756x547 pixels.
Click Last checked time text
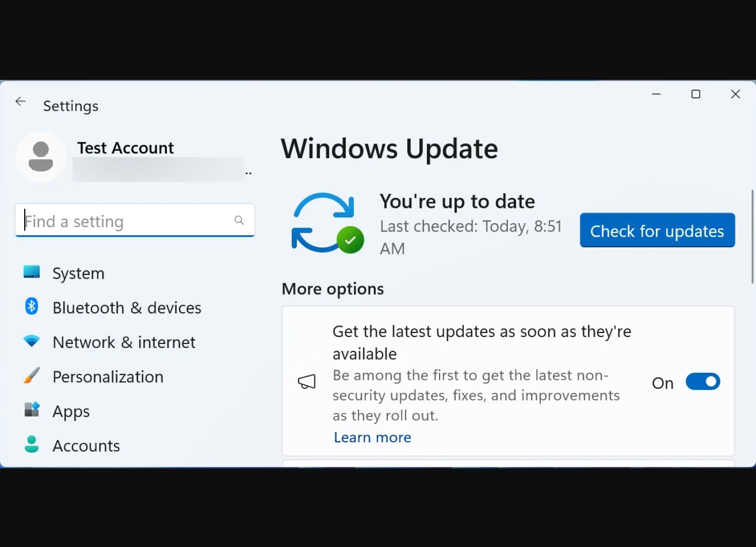[x=471, y=237]
